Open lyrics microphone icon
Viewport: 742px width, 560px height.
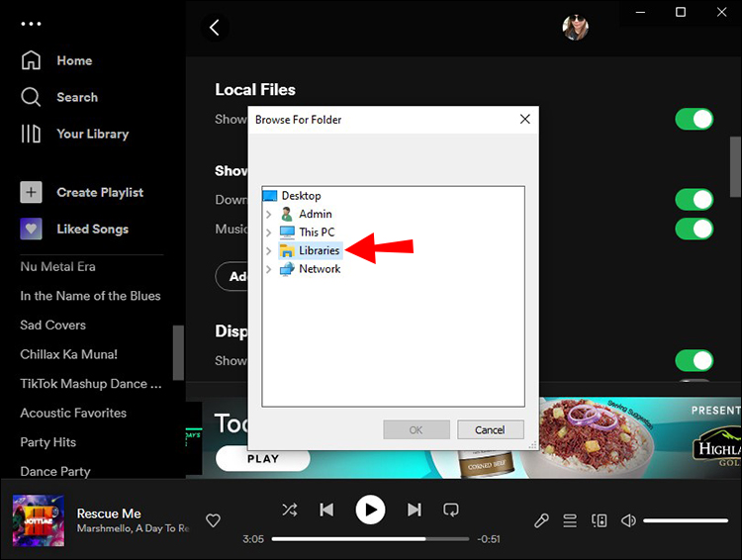(541, 520)
